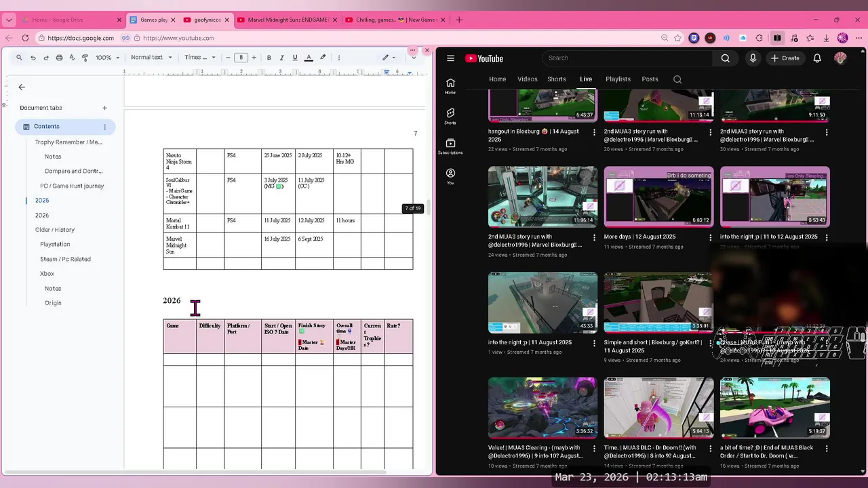Open the Contents tab options menu
868x488 pixels.
[104, 127]
